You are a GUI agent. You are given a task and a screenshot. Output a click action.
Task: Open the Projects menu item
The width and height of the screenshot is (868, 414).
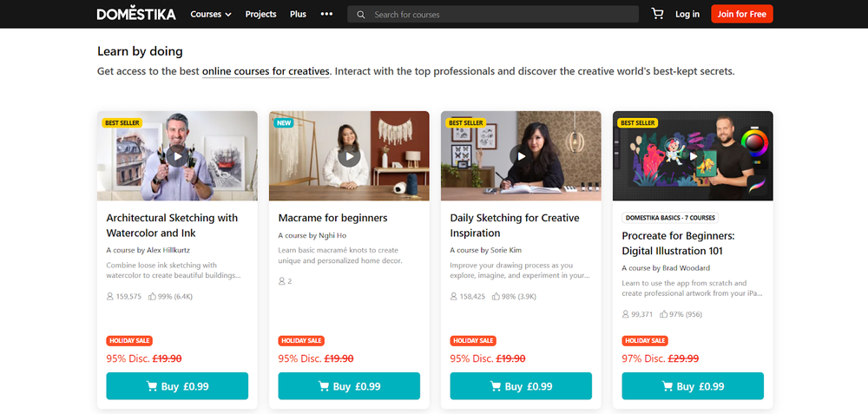pos(260,14)
